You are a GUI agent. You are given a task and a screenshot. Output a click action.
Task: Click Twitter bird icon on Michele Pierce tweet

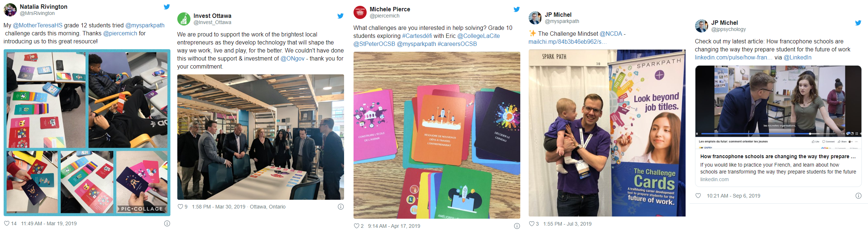tap(517, 9)
